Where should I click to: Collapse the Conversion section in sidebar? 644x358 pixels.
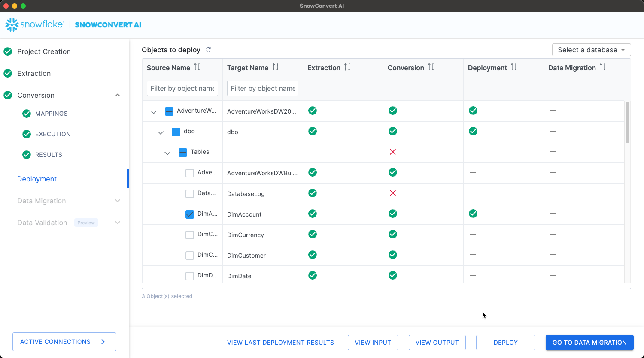click(x=118, y=95)
